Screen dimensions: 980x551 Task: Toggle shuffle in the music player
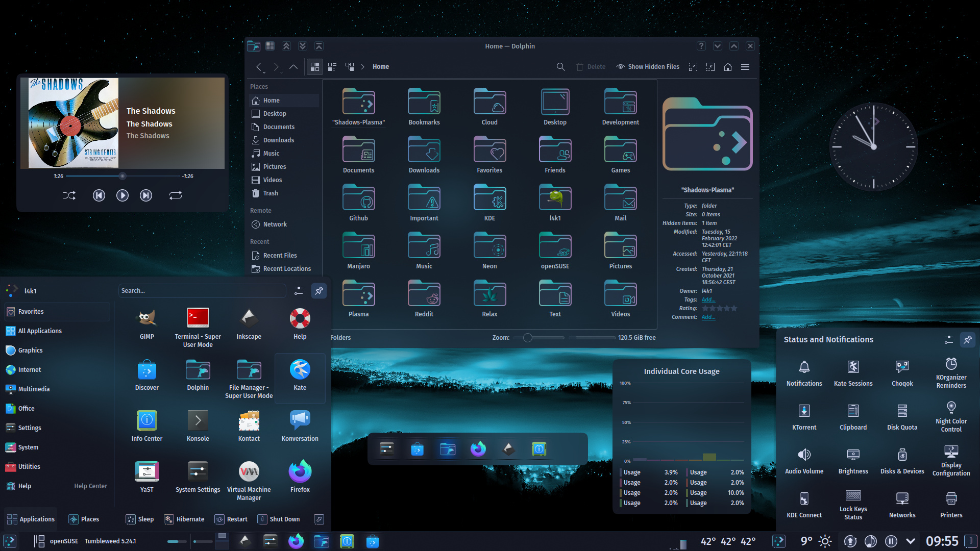point(69,195)
